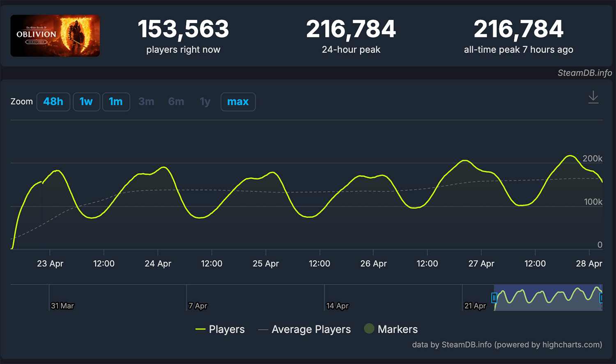The height and width of the screenshot is (364, 616).
Task: Click the download chart arrow icon
Action: pyautogui.click(x=593, y=98)
